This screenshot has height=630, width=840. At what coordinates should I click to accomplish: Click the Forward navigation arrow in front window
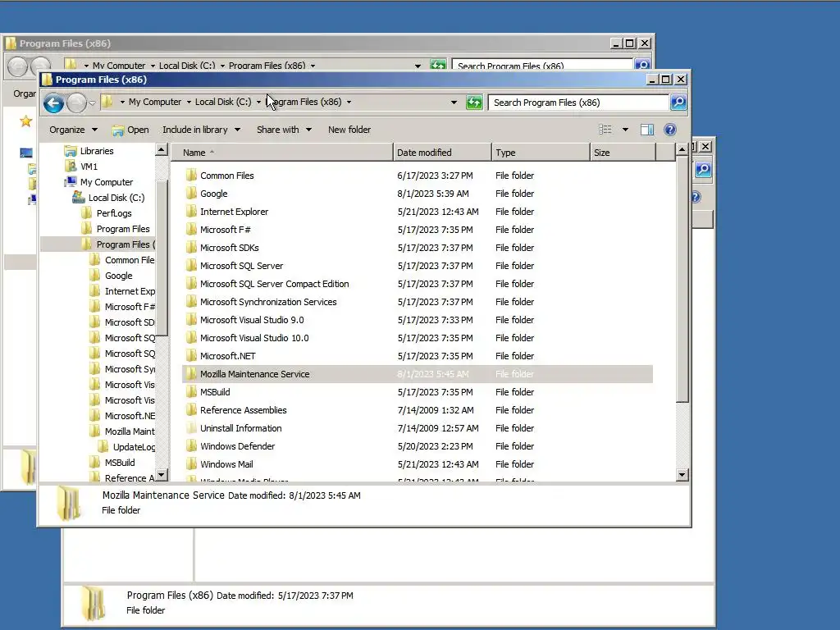[76, 103]
